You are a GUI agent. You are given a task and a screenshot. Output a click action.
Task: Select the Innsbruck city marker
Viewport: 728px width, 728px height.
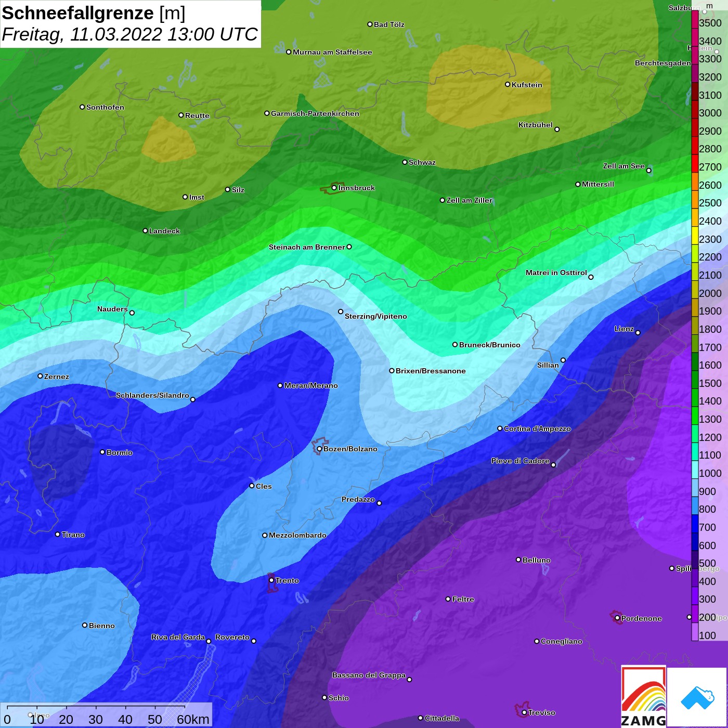(x=334, y=188)
